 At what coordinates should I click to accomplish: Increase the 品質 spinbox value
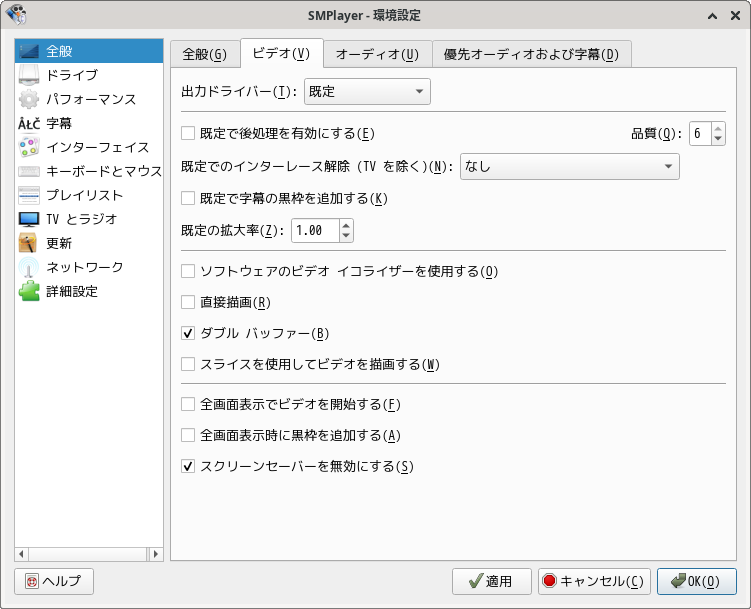719,128
